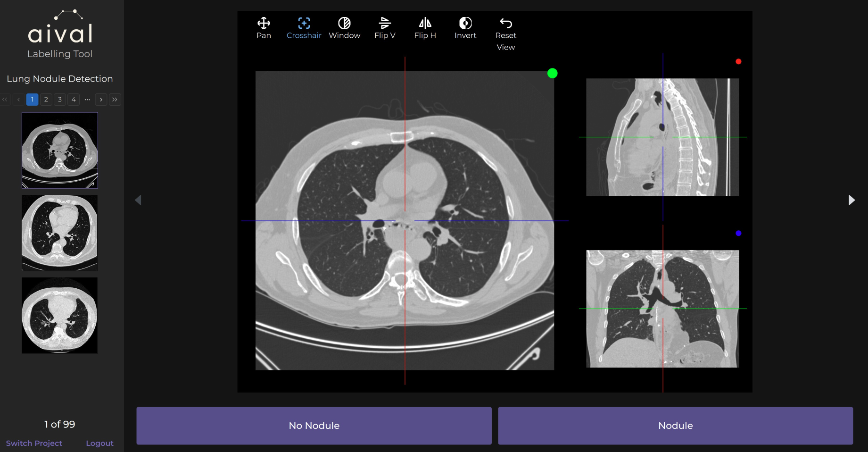Select the third CT thumbnail

coord(60,315)
